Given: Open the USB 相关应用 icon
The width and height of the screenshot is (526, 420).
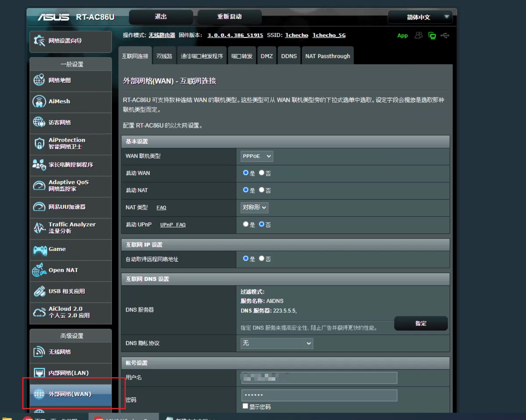Looking at the screenshot, I should pyautogui.click(x=39, y=291).
